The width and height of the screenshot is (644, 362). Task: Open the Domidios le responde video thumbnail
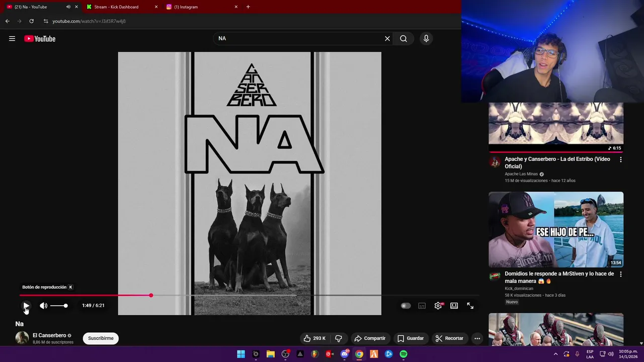(556, 229)
